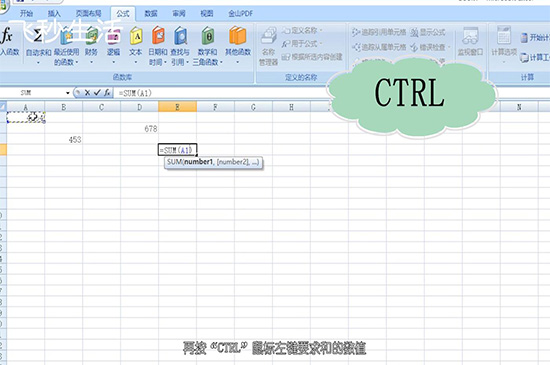This screenshot has width=550, height=365.
Task: Click Calculate Now (开始计算) icon
Action: click(524, 37)
